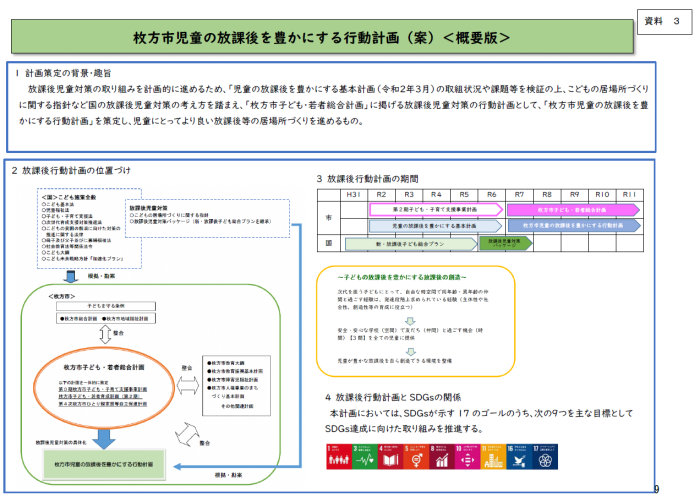Screen dimensions: 700x496
Task: Select the dark green 放課後児童対策パッケージ bar
Action: pyautogui.click(x=505, y=243)
